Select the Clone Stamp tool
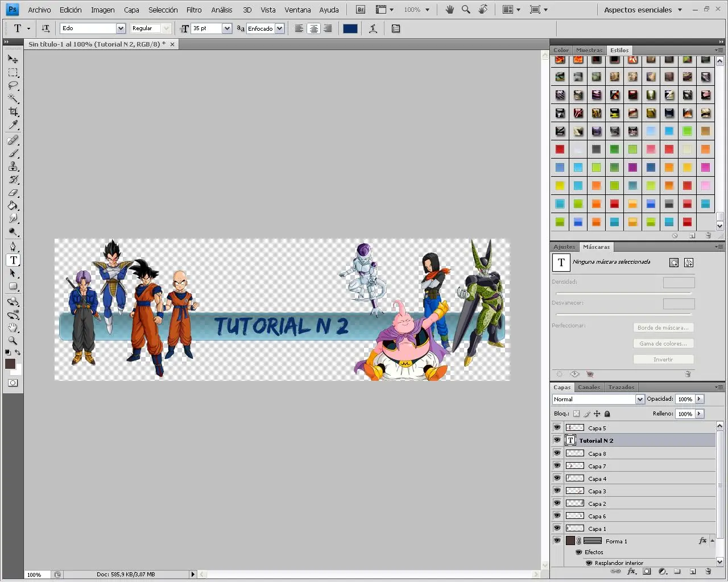 pyautogui.click(x=13, y=167)
